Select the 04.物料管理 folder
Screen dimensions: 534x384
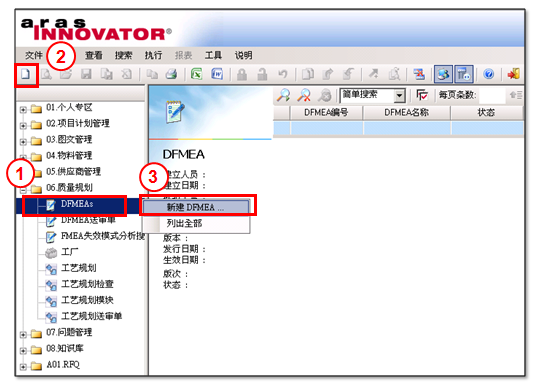pyautogui.click(x=69, y=156)
